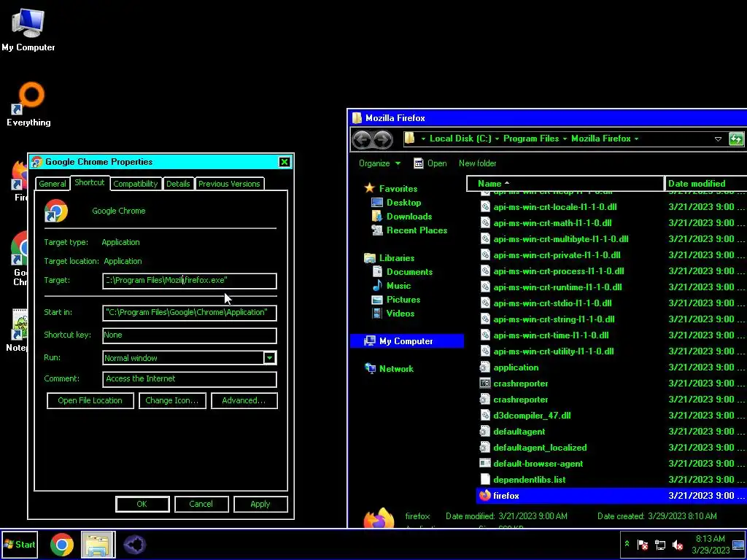
Task: Sort files by Date modified column
Action: pos(705,183)
